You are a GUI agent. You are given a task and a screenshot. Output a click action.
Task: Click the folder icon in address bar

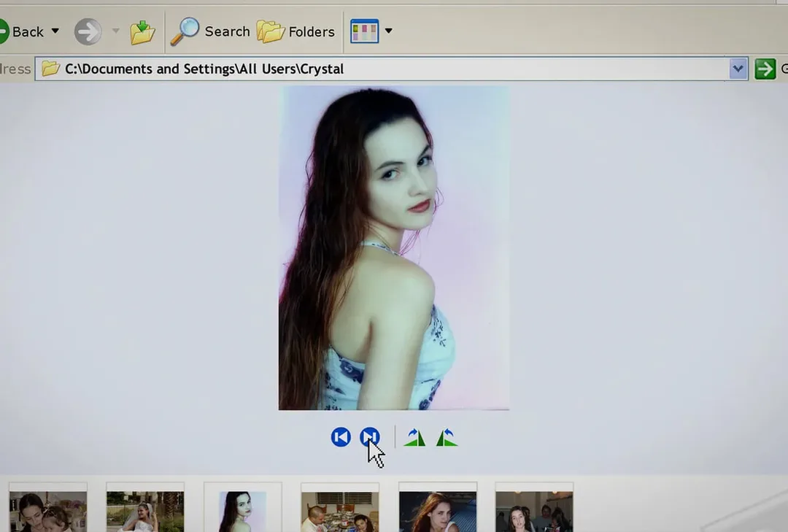click(51, 69)
